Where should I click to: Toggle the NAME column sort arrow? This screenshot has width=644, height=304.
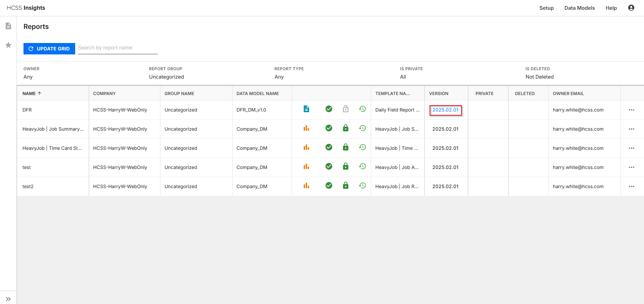click(40, 93)
